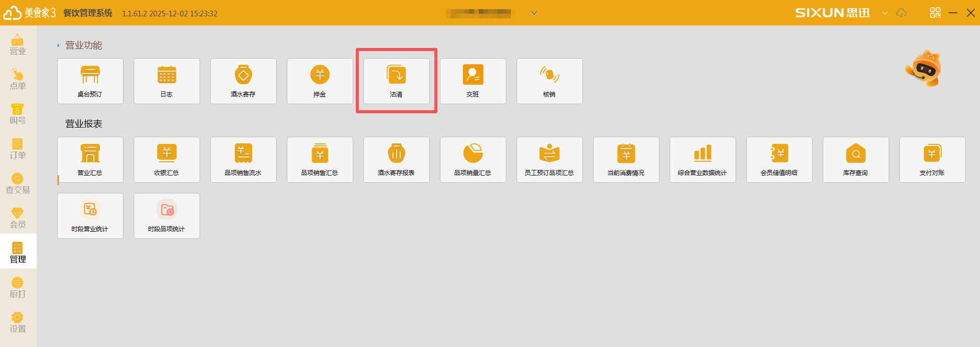The width and height of the screenshot is (980, 347).
Task: Open the 设置 settings sidebar tab
Action: (x=18, y=323)
